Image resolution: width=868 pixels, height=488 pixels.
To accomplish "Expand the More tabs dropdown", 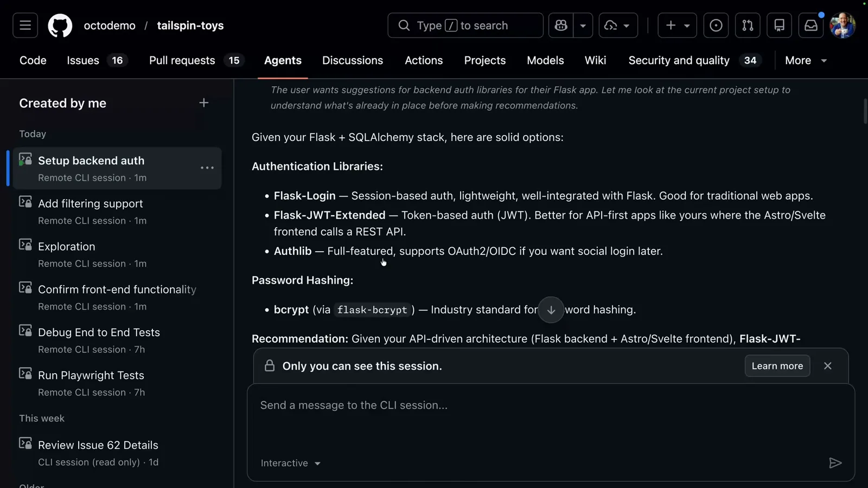I will pos(806,60).
